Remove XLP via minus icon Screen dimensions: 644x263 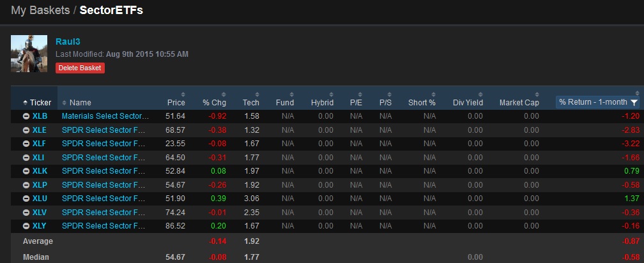26,185
